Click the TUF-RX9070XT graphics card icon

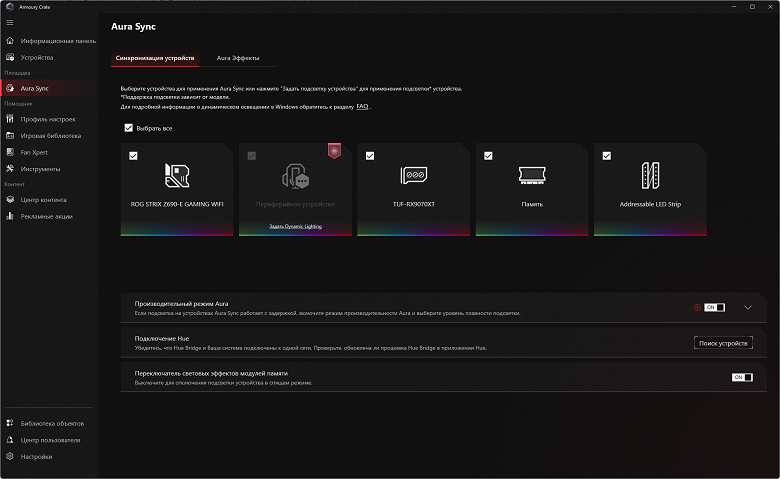414,175
